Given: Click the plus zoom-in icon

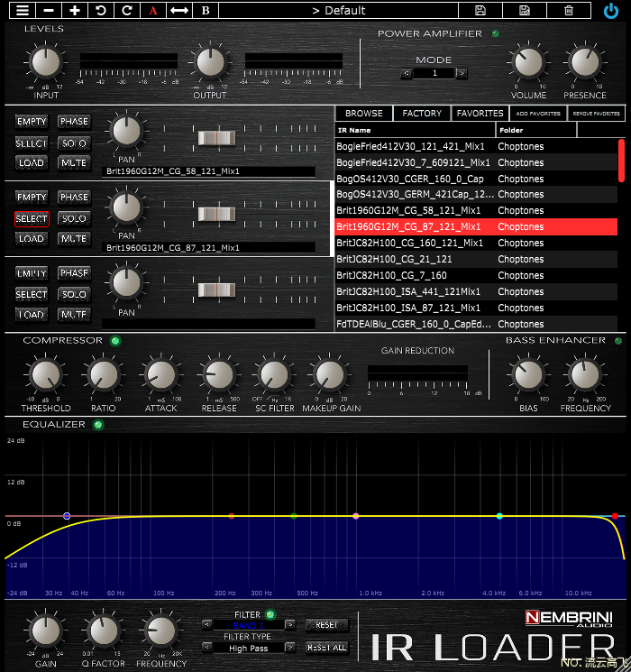Looking at the screenshot, I should (x=75, y=10).
